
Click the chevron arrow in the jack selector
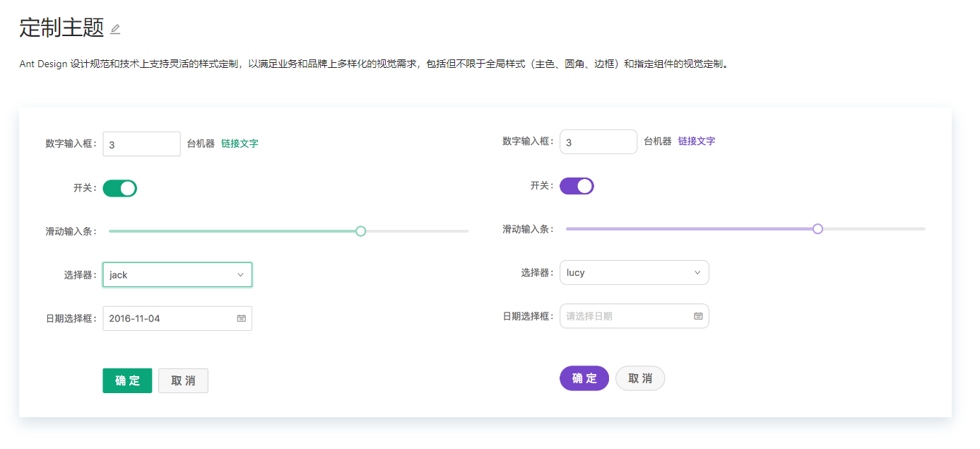240,275
